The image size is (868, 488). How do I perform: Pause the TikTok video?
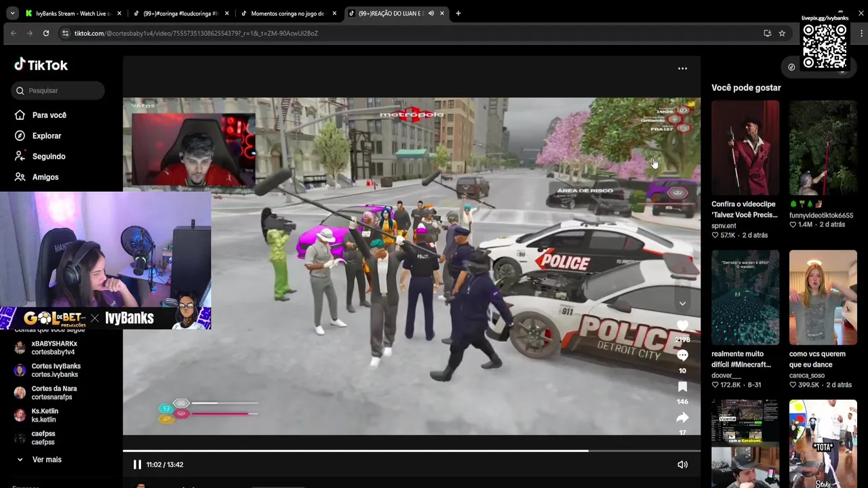coord(137,464)
